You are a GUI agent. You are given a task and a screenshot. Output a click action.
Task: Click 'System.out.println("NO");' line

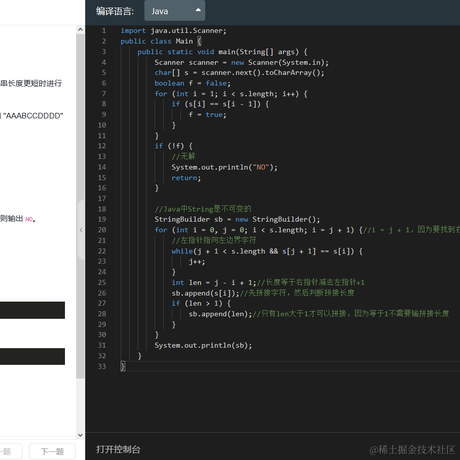(224, 167)
